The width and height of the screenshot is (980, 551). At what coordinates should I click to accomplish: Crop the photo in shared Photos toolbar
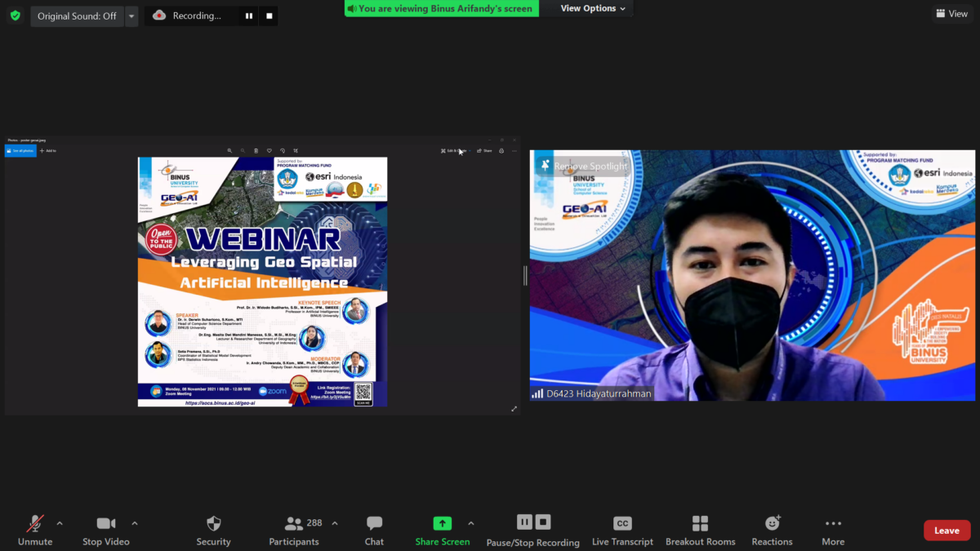(x=295, y=151)
